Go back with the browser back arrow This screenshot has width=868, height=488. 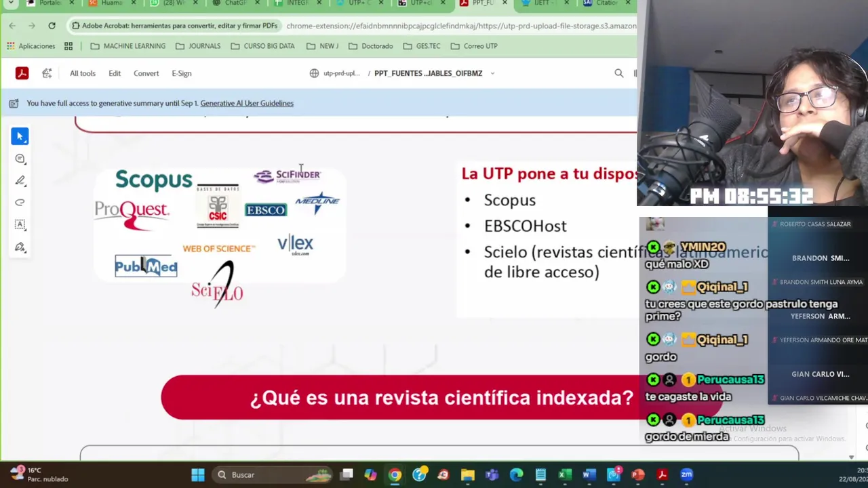[x=12, y=26]
